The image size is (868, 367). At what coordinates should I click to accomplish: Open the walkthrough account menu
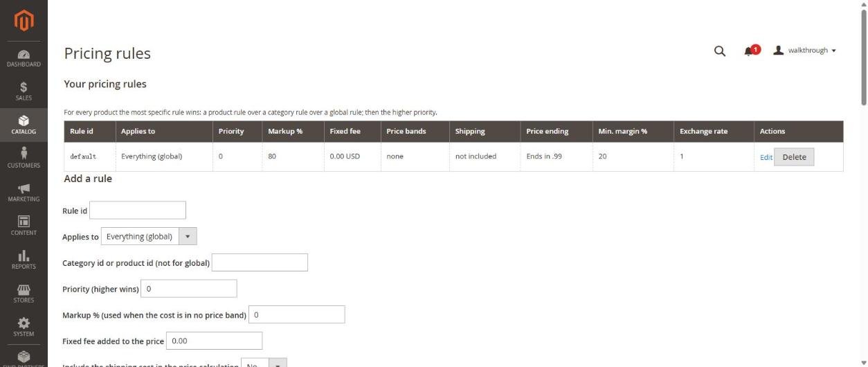(x=804, y=51)
